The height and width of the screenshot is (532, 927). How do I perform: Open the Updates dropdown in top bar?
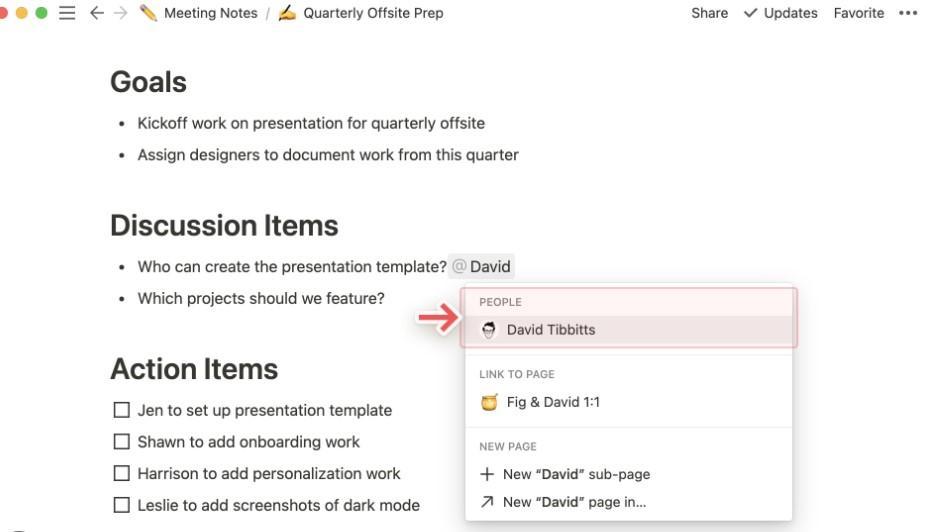click(x=780, y=13)
